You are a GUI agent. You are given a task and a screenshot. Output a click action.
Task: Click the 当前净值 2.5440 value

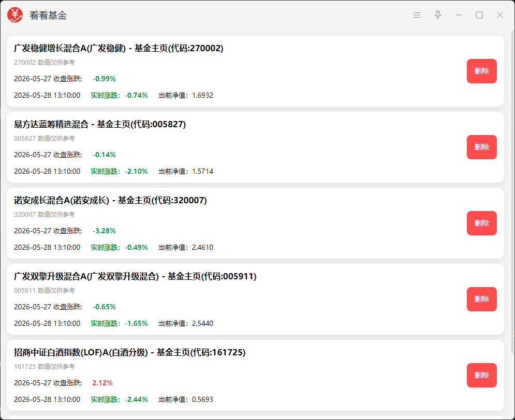coord(186,324)
